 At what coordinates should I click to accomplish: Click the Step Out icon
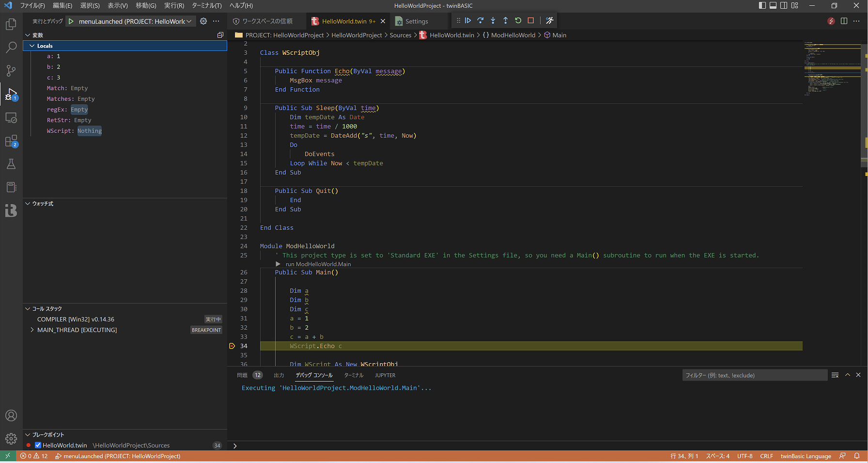[x=505, y=20]
